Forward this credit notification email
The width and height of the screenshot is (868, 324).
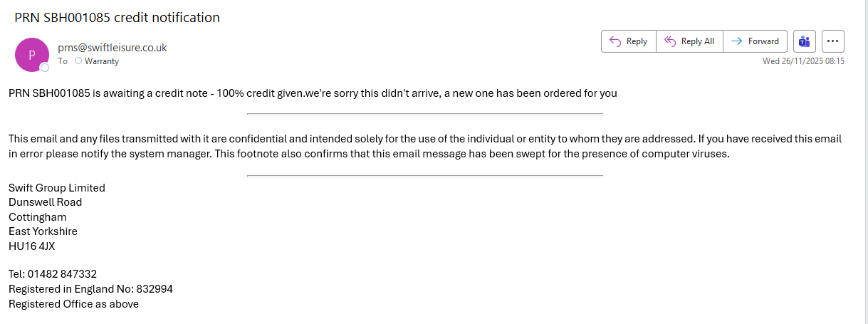tap(755, 41)
